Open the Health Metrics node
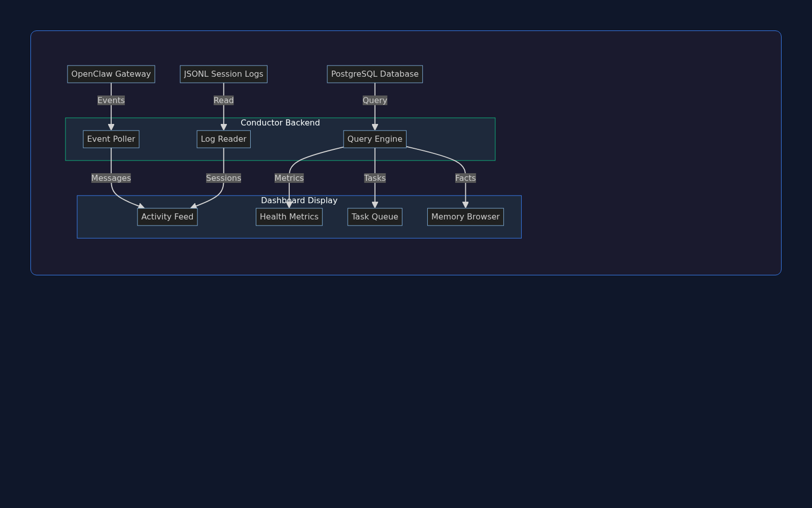This screenshot has width=812, height=508. click(x=289, y=217)
